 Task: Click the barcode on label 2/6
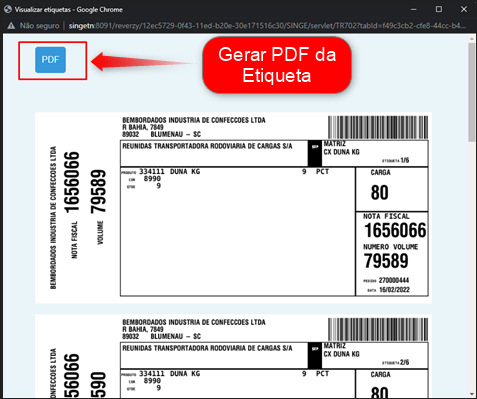coord(378,329)
